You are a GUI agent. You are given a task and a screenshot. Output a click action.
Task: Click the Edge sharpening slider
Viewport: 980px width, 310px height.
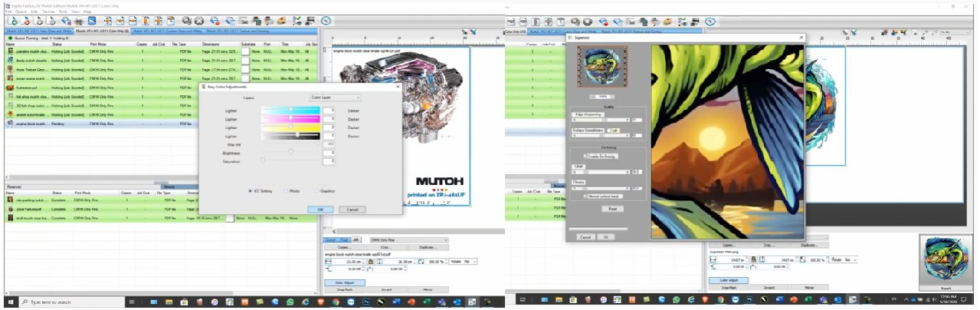[x=600, y=120]
